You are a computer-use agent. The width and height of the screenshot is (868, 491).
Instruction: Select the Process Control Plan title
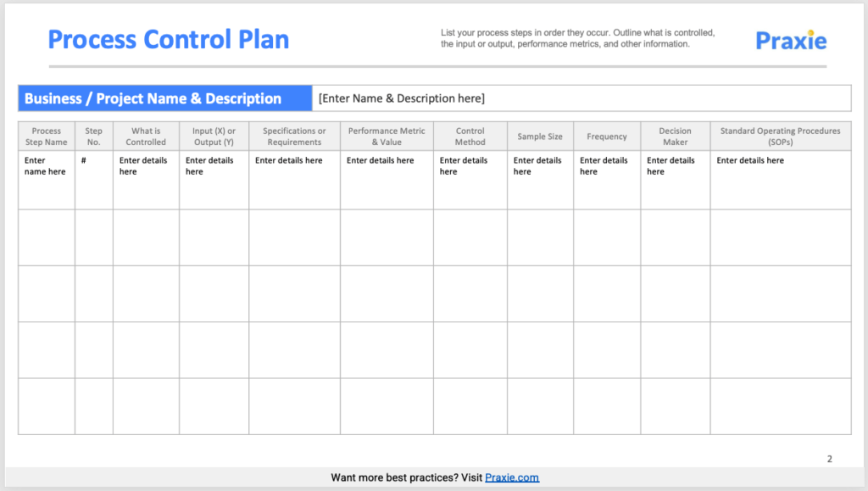[x=169, y=39]
